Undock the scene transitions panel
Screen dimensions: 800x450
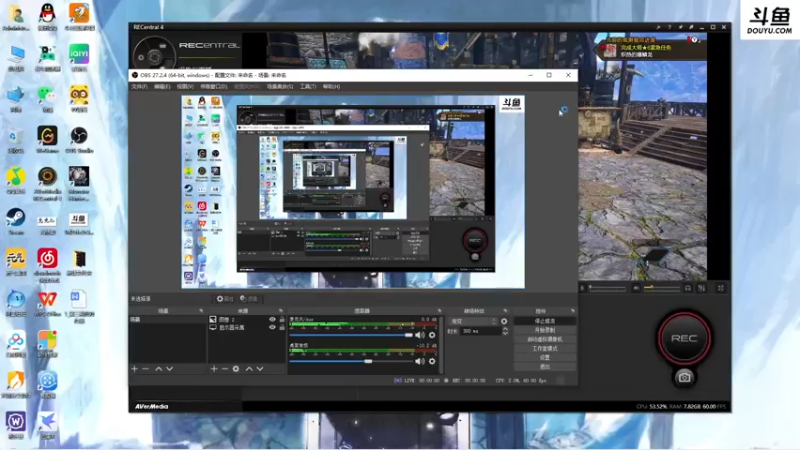506,311
